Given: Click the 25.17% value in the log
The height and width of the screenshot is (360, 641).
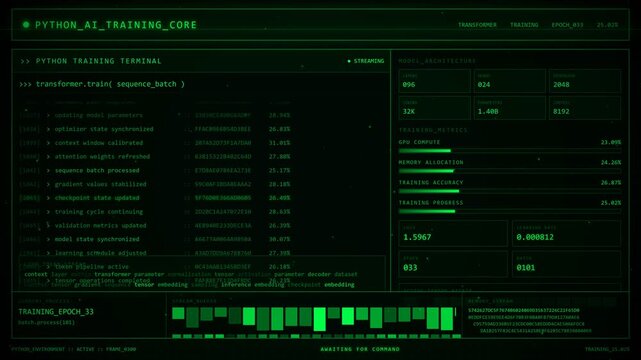Looking at the screenshot, I should [280, 170].
